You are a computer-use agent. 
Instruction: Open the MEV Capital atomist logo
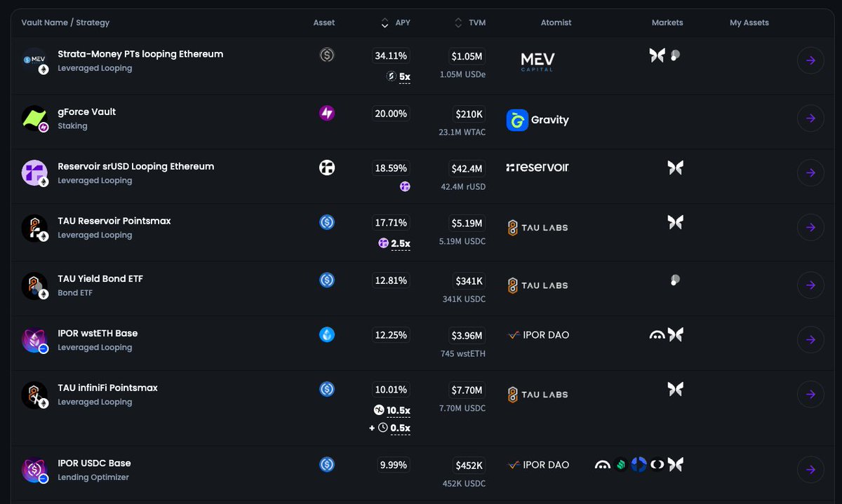537,62
